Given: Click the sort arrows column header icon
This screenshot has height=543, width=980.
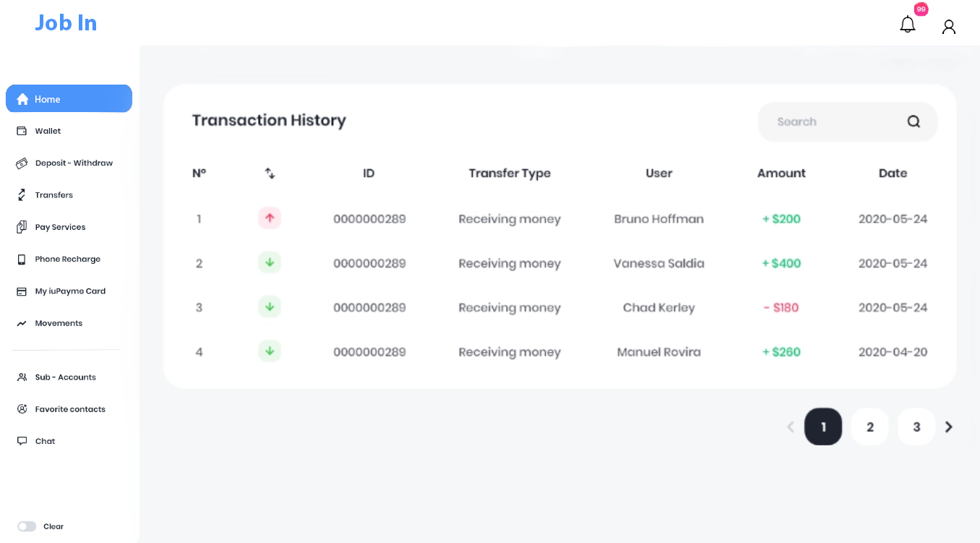Looking at the screenshot, I should (x=270, y=174).
